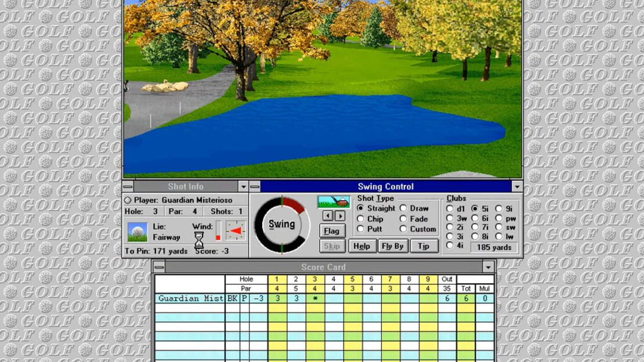Click the To Pin: 171 yards text
644x362 pixels.
(156, 251)
